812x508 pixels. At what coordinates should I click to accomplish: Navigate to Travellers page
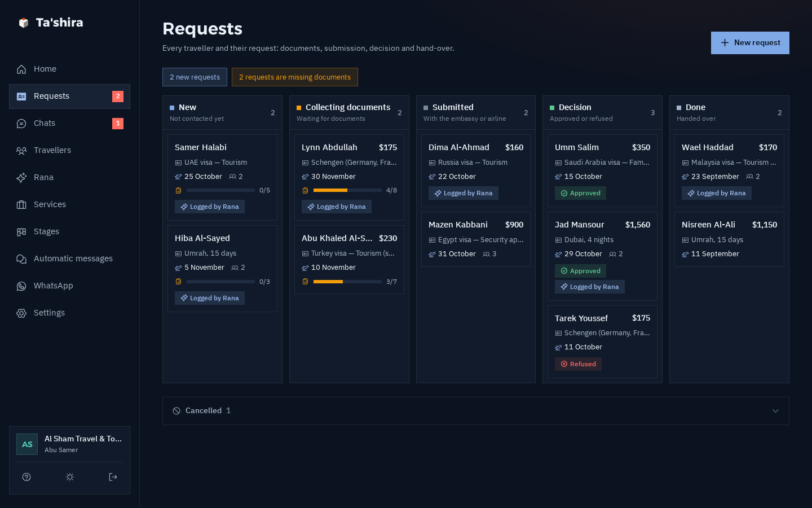[x=69, y=150]
